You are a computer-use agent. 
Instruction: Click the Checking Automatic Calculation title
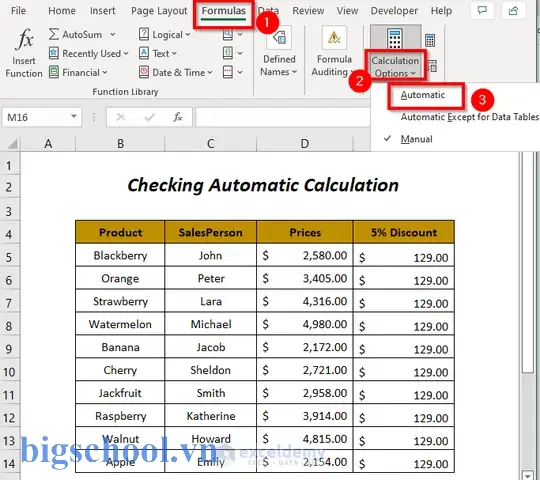pyautogui.click(x=263, y=185)
